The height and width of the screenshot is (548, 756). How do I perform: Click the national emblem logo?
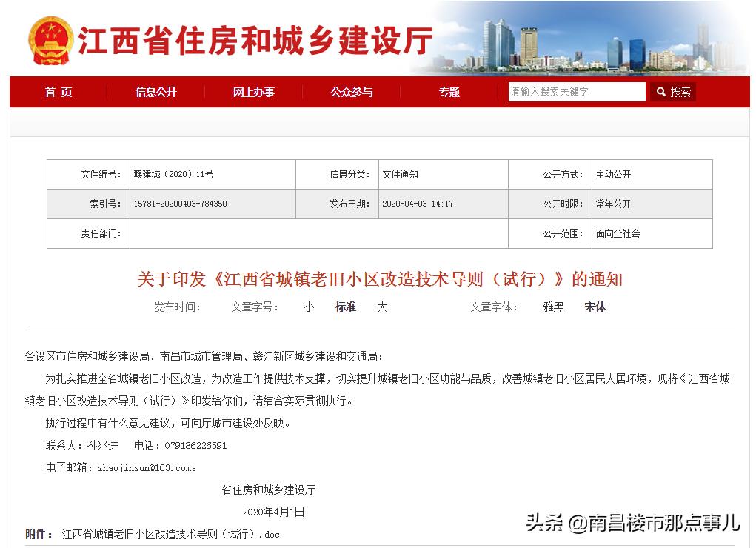pyautogui.click(x=50, y=38)
